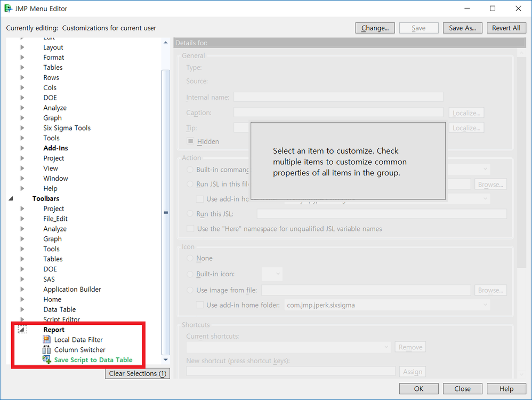Viewport: 532px width, 400px height.
Task: Select the Home toolbar tree item
Action: pyautogui.click(x=52, y=300)
